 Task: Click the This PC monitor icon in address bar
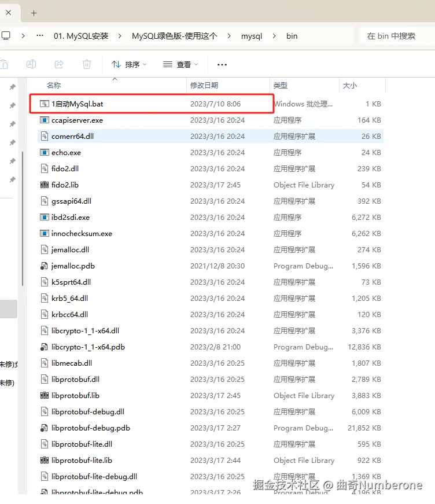point(5,36)
